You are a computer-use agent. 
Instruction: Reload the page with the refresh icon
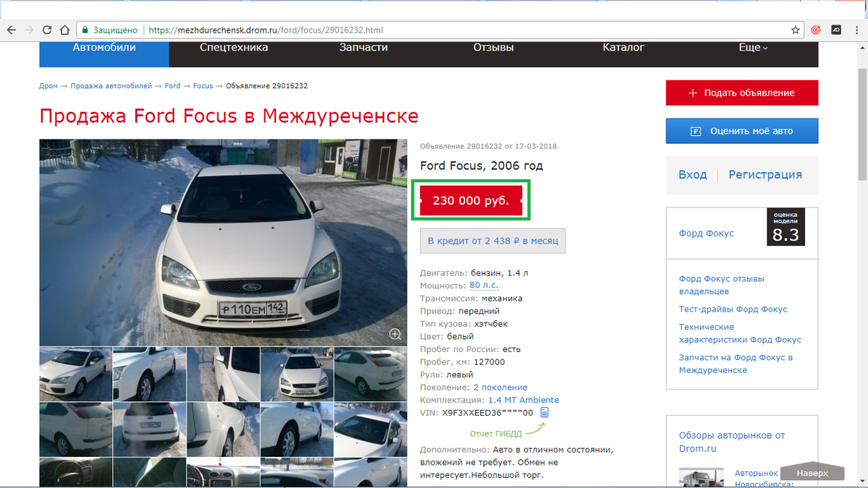(x=47, y=30)
